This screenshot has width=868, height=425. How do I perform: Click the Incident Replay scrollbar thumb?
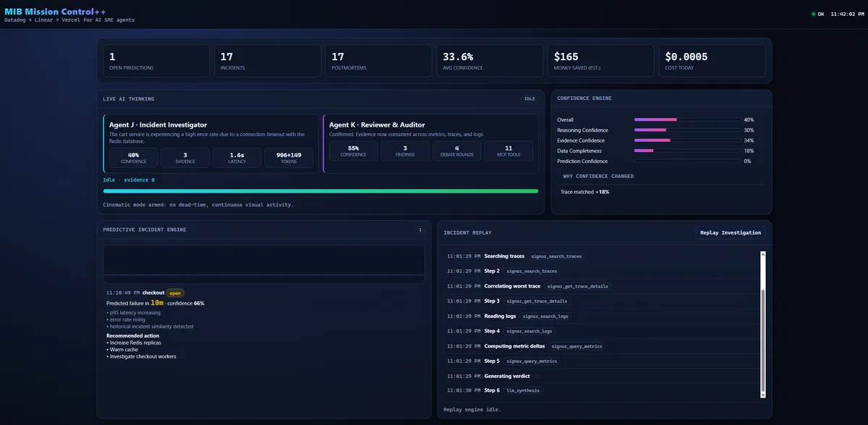[x=762, y=339]
